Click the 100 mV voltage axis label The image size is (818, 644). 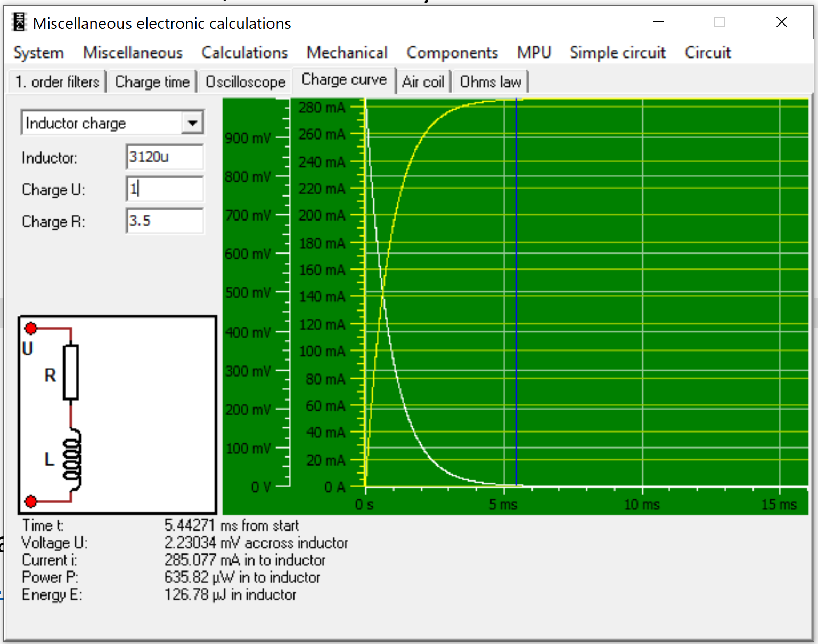point(248,449)
